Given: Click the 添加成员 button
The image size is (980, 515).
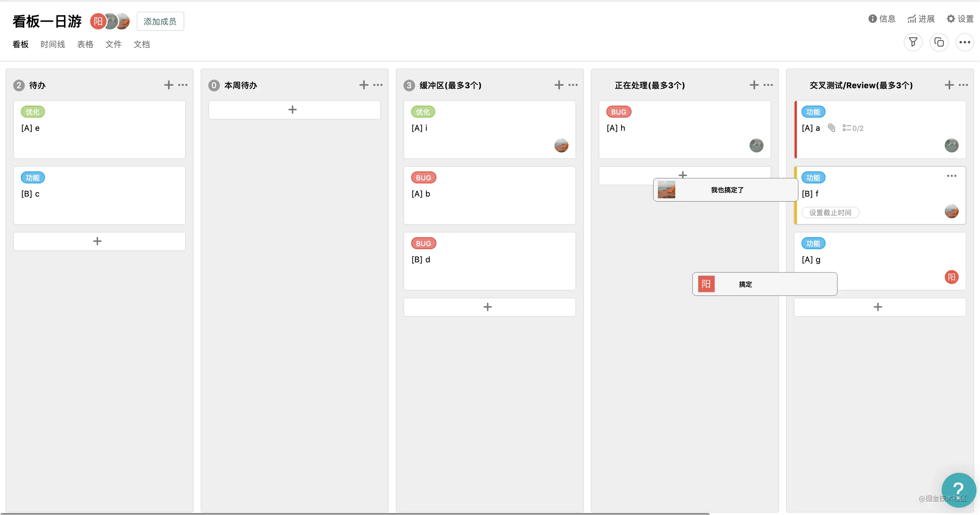Looking at the screenshot, I should tap(160, 22).
